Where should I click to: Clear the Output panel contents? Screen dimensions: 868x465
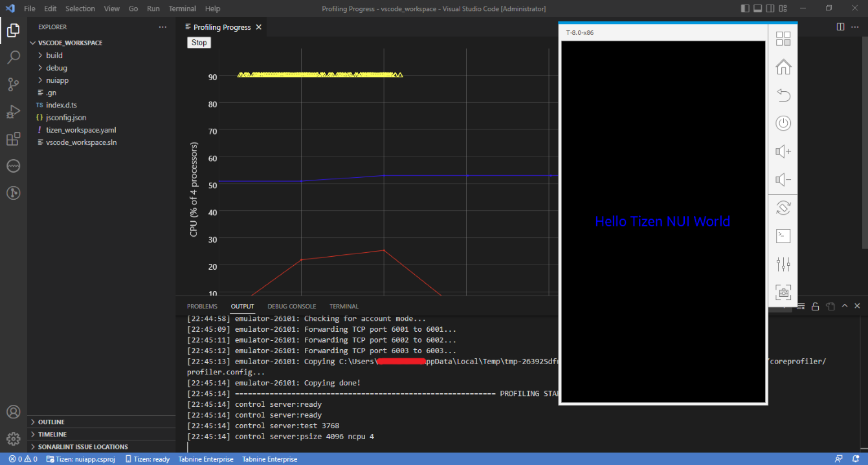coord(801,306)
